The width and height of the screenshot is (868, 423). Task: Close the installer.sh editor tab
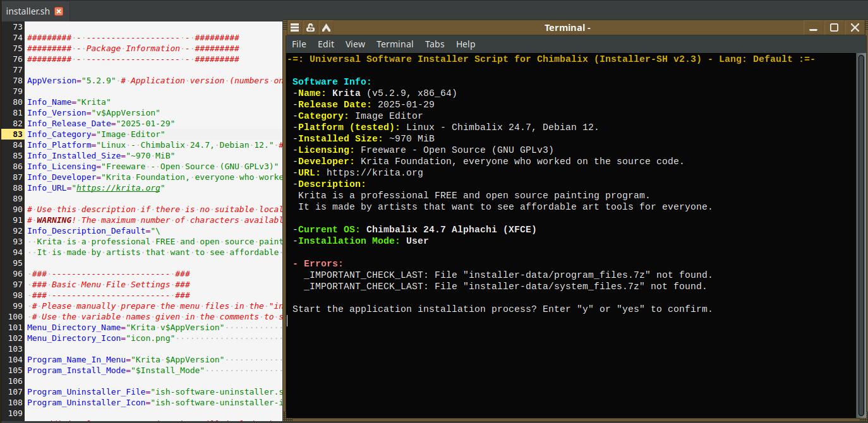coord(59,11)
